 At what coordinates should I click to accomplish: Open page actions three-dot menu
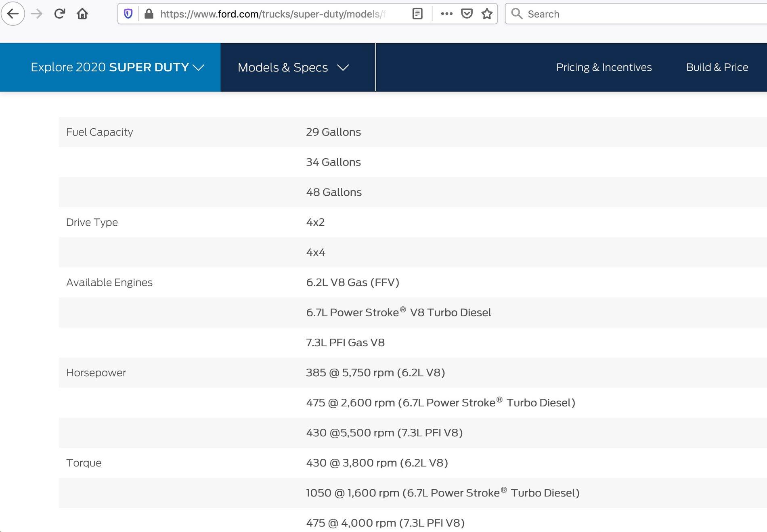446,14
